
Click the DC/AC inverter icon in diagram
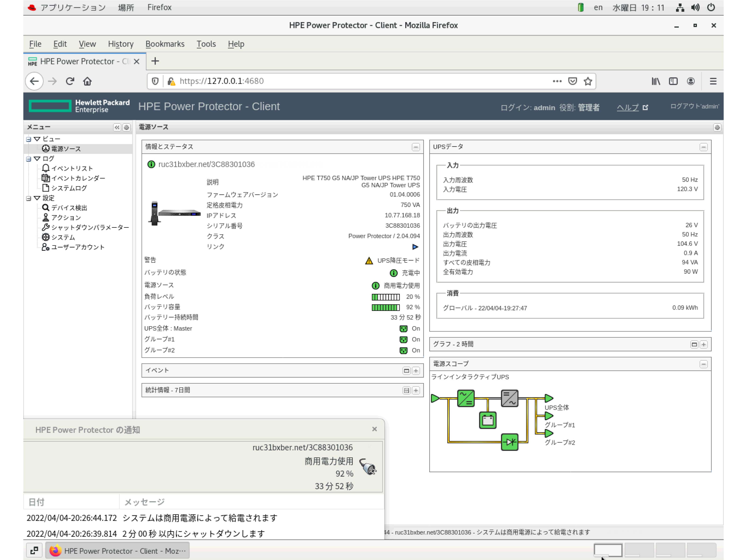pyautogui.click(x=510, y=398)
